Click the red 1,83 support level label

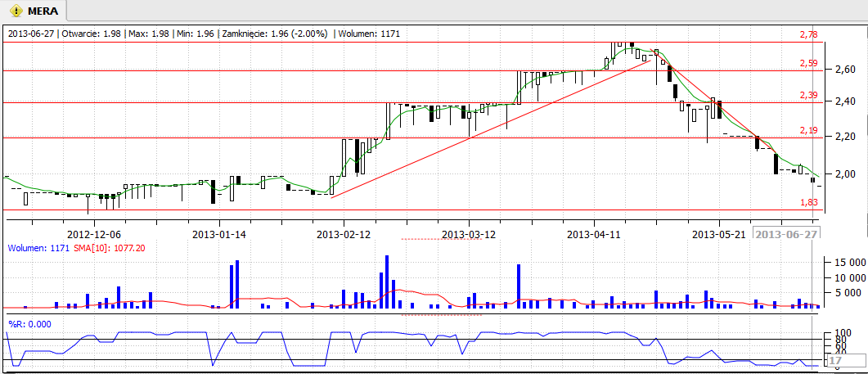coord(808,202)
